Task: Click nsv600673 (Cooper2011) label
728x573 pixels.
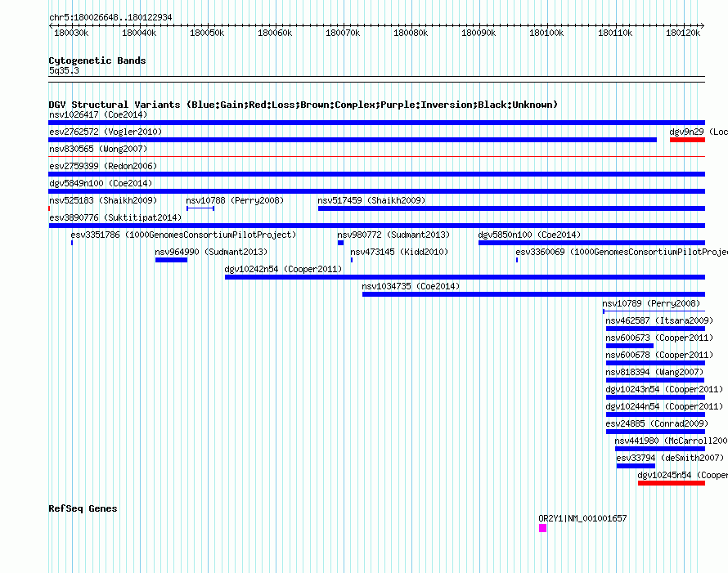Action: pos(659,338)
